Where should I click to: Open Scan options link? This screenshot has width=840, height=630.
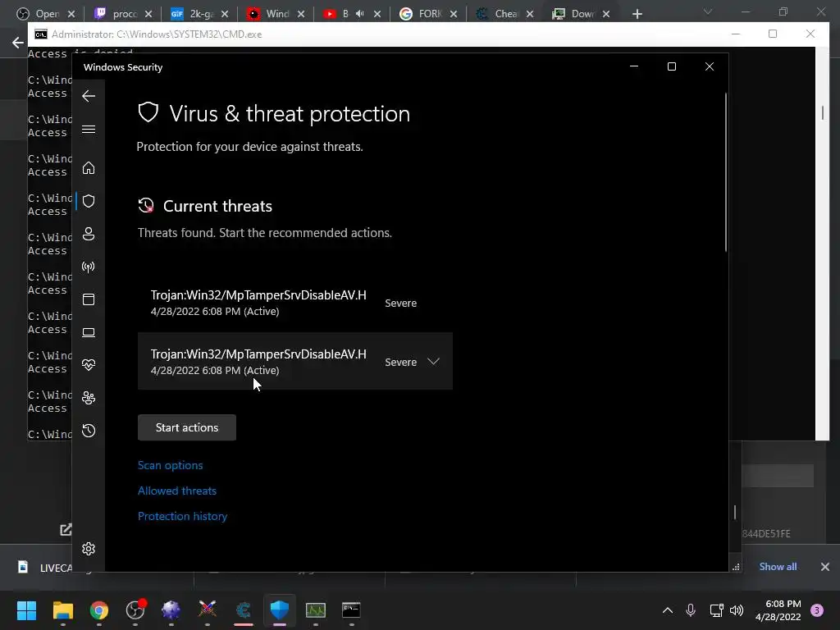point(171,466)
